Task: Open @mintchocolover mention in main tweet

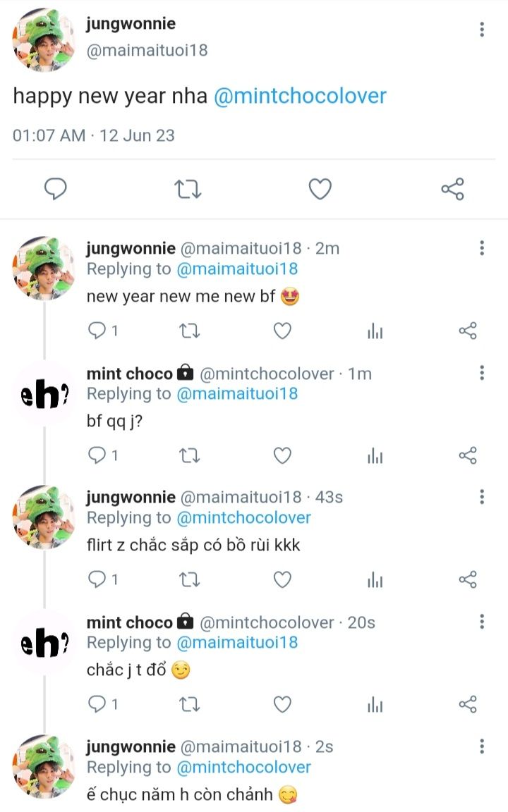Action: pyautogui.click(x=300, y=96)
